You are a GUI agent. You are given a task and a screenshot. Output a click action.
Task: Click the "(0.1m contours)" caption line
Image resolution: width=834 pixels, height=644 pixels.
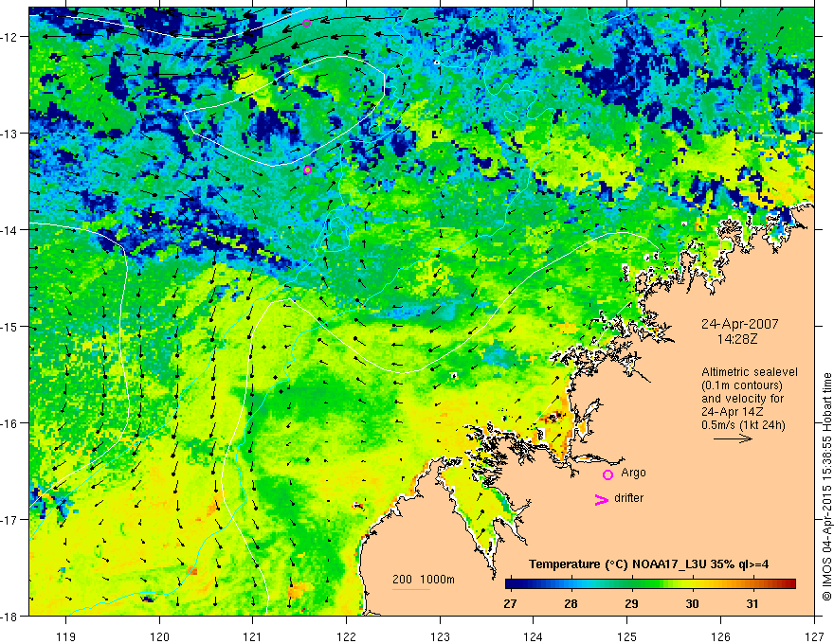click(x=742, y=385)
